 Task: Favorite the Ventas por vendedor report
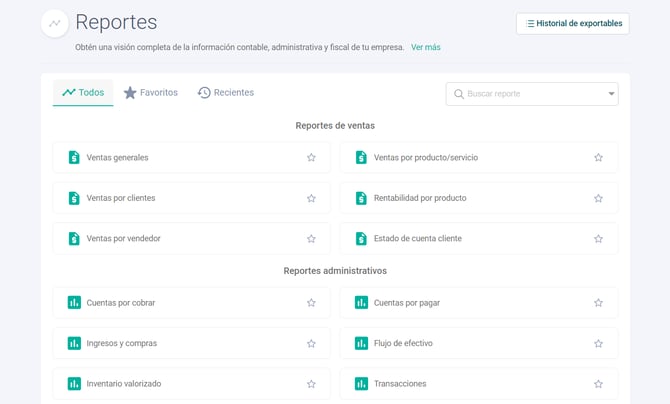click(311, 239)
